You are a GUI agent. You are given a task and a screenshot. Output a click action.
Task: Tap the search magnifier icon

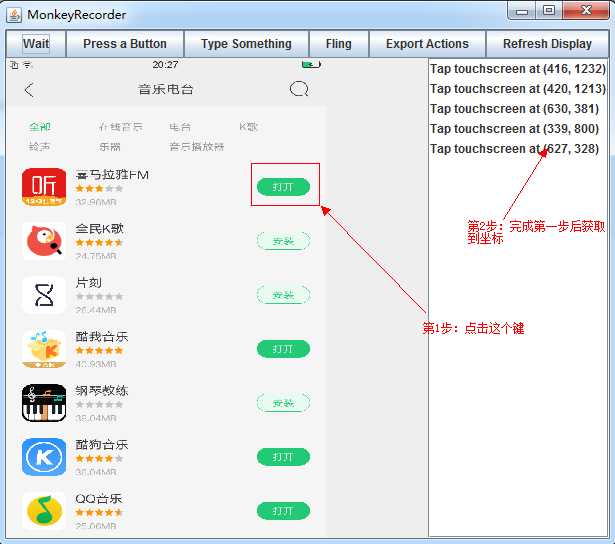(x=299, y=89)
